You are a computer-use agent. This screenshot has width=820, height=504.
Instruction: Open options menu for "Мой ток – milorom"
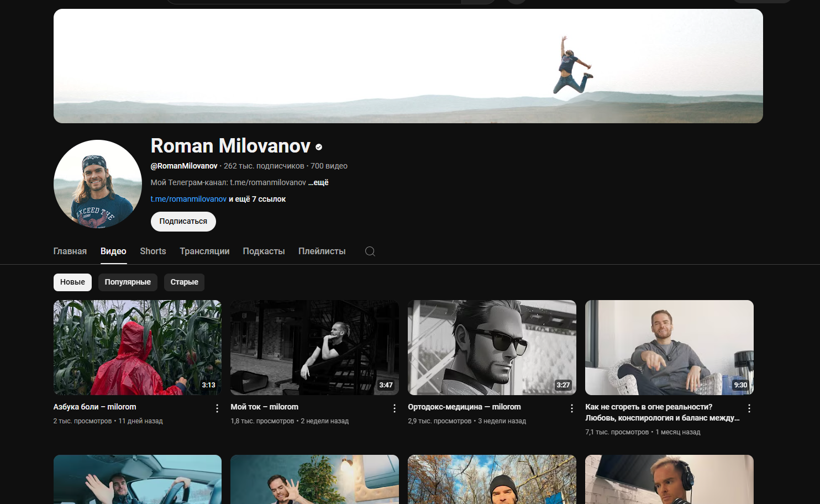(x=395, y=408)
